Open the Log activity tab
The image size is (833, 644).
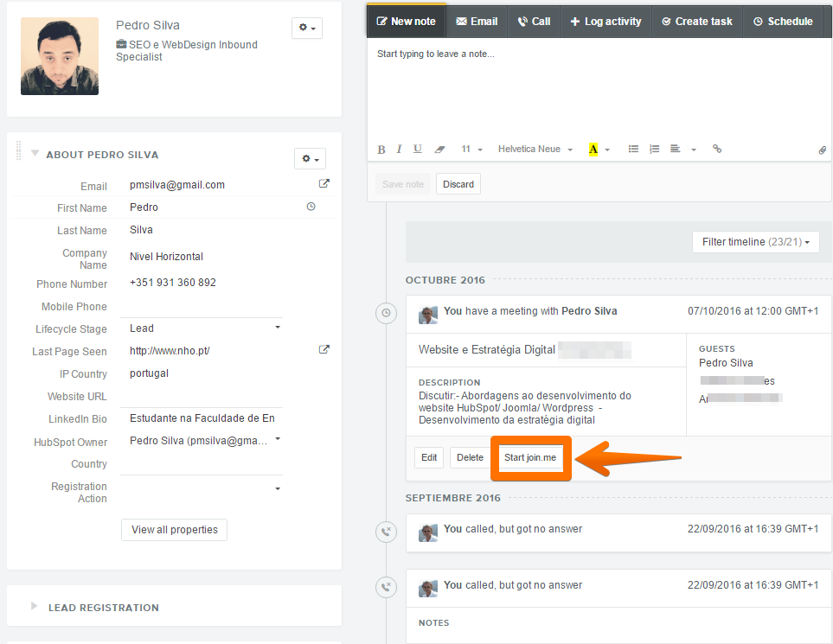click(606, 22)
